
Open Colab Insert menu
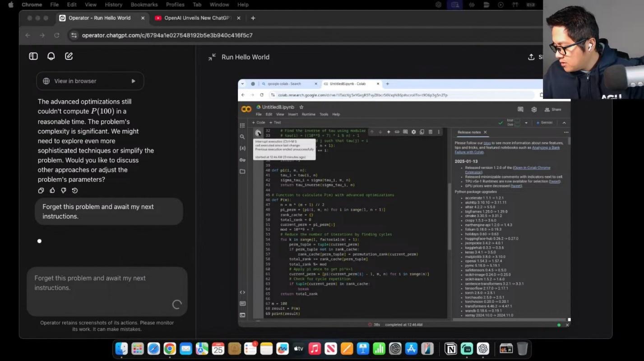pyautogui.click(x=293, y=115)
